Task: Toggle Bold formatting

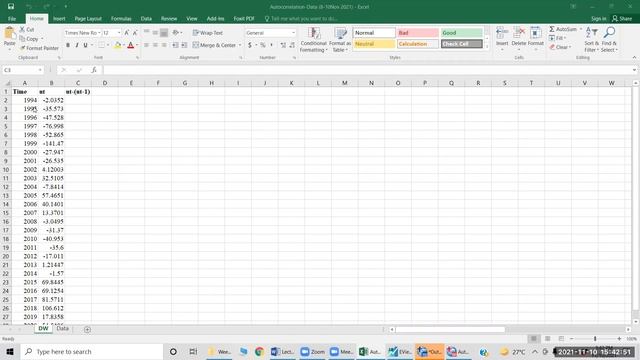Action: point(68,45)
